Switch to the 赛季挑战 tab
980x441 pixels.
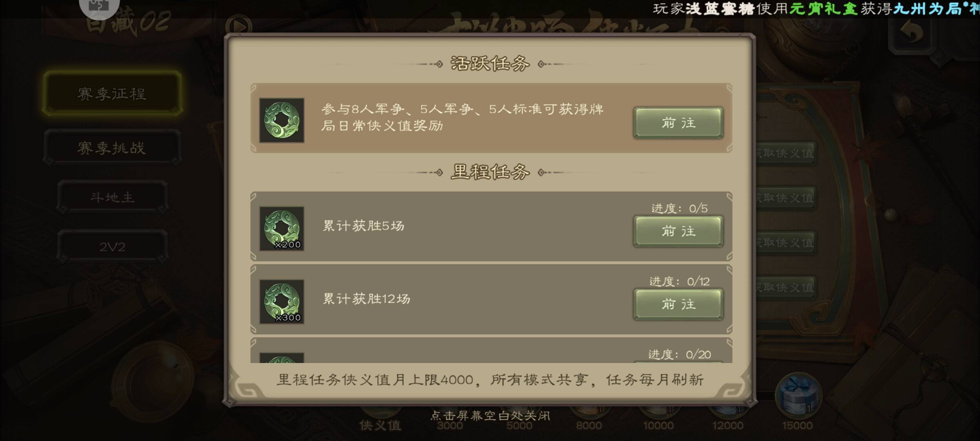112,148
